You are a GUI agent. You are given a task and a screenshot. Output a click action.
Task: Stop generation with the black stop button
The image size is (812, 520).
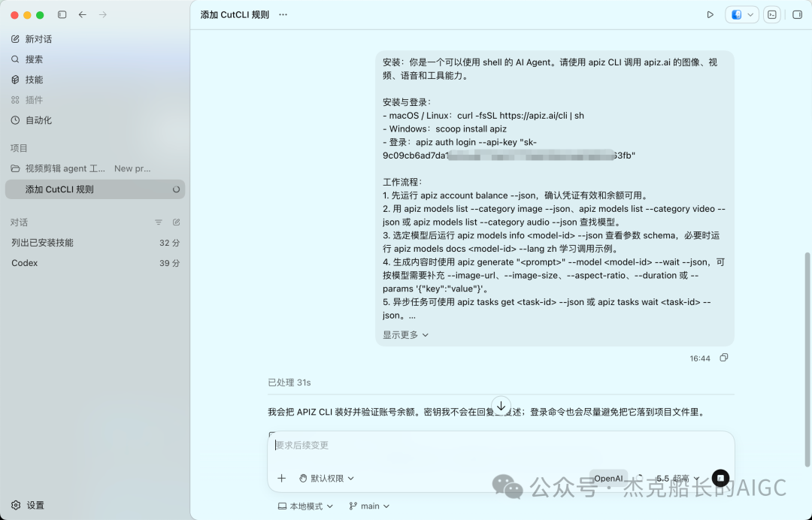(x=720, y=478)
